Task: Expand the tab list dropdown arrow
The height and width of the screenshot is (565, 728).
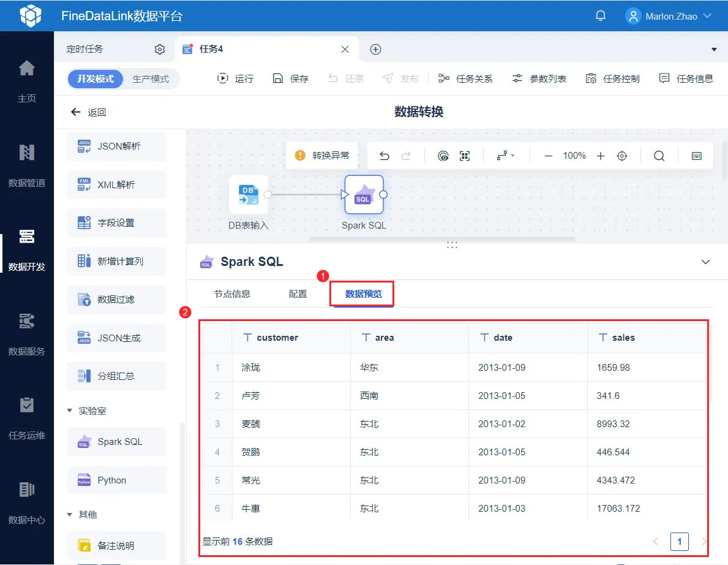Action: [713, 49]
